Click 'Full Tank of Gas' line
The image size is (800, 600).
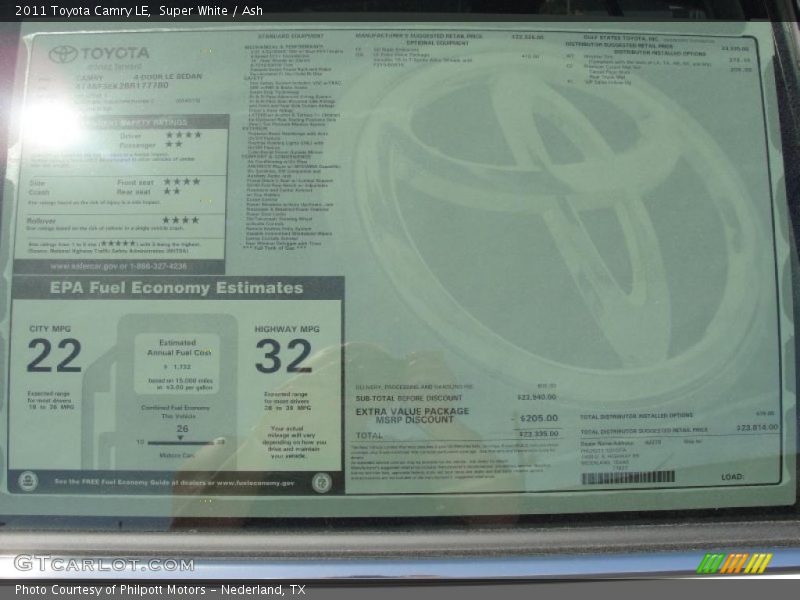[274, 248]
